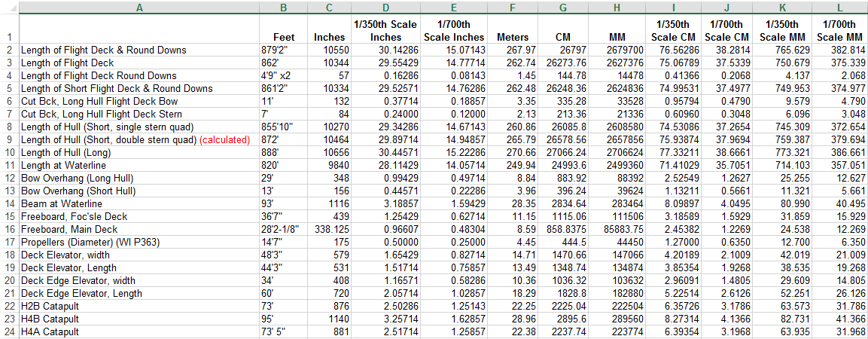This screenshot has width=868, height=339.
Task: Click the 1/350th scale inches value 30.14286
Action: (386, 50)
